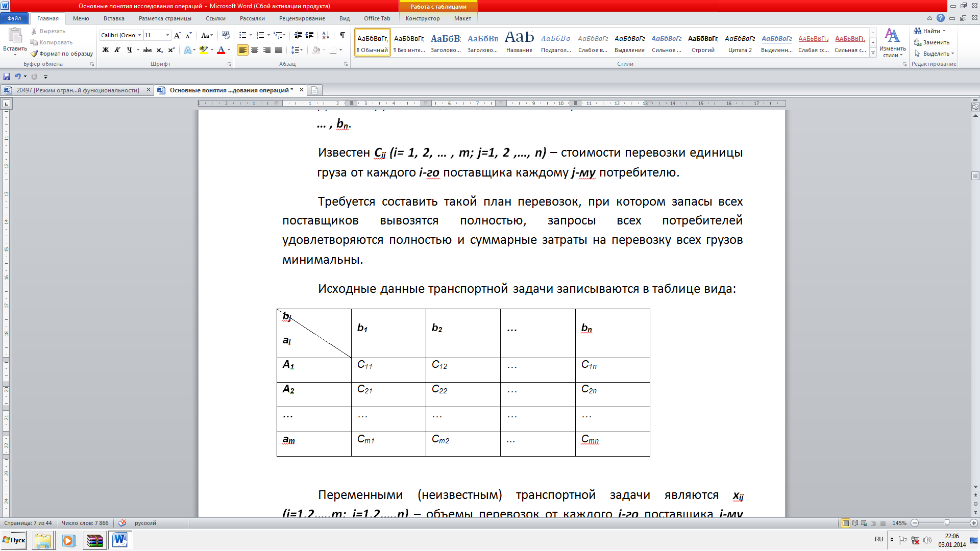The width and height of the screenshot is (980, 551).
Task: Click the zoom slider handle
Action: click(x=947, y=523)
